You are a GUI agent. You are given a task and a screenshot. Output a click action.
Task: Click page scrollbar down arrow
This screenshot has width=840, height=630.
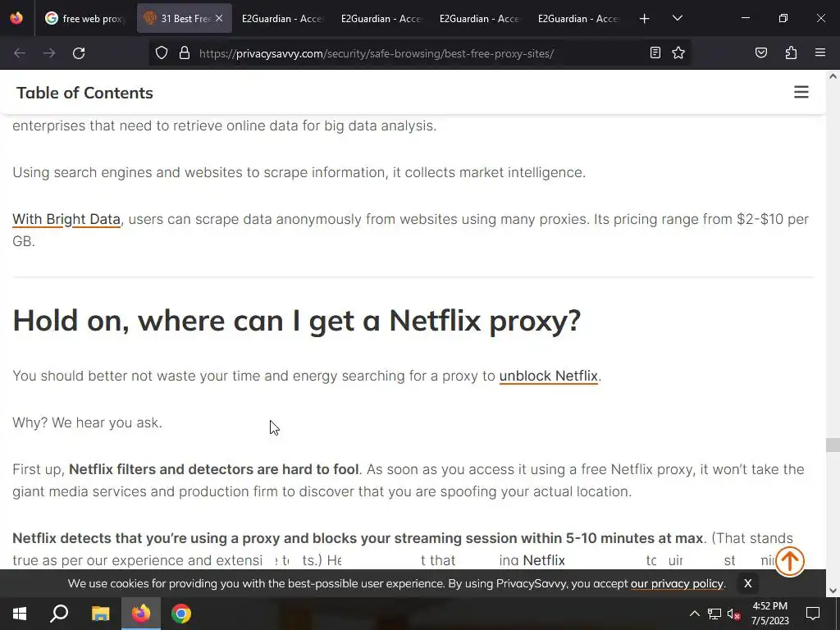coord(833,591)
